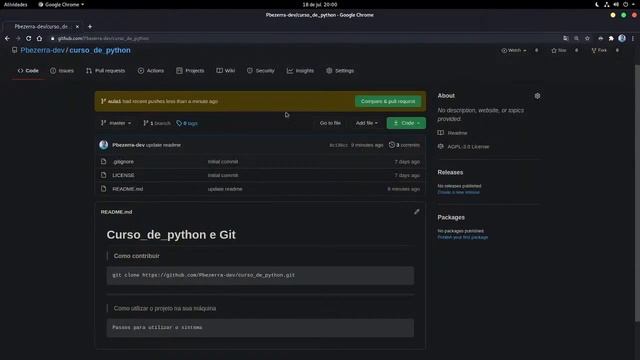
Task: Open the volume icon in system tray
Action: click(616, 4)
